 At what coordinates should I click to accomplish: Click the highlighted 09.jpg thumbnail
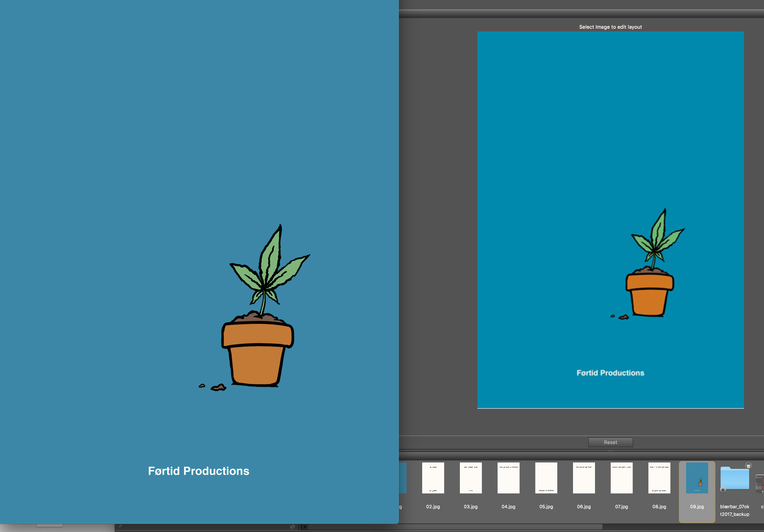coord(697,478)
